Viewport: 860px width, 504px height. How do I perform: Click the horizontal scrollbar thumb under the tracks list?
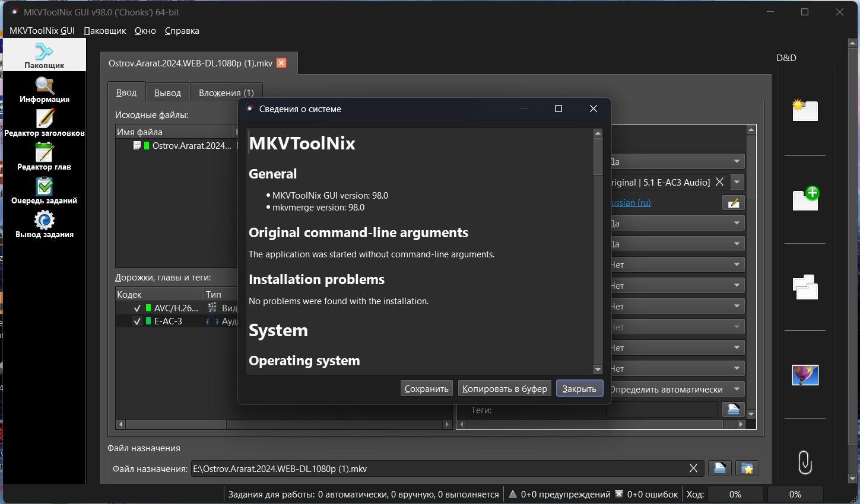tap(176, 424)
